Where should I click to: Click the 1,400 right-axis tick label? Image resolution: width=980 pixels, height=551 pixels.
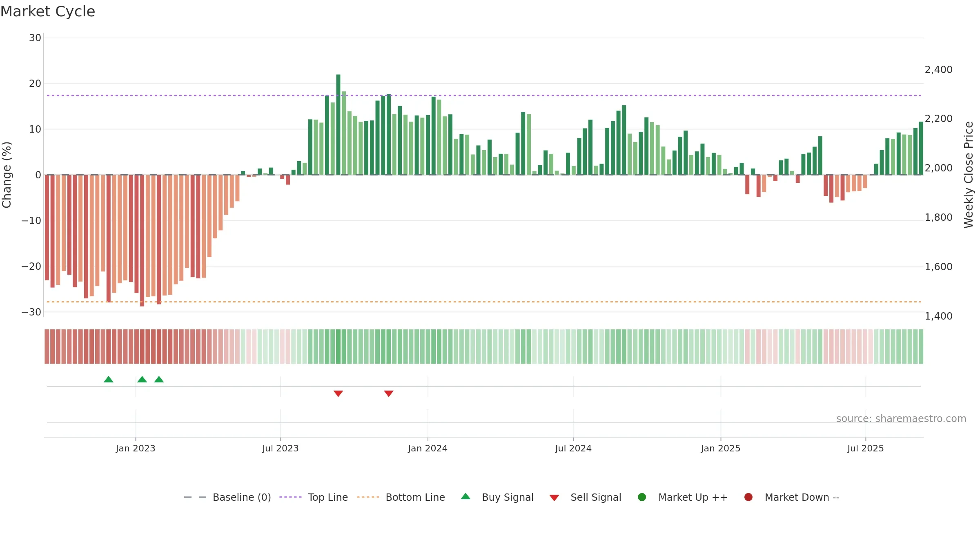click(x=938, y=316)
